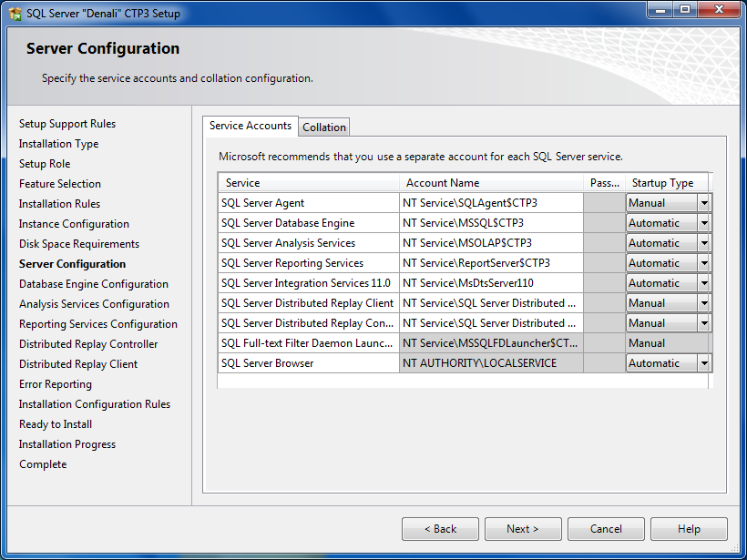Click Server Configuration step in sidebar

pyautogui.click(x=72, y=264)
